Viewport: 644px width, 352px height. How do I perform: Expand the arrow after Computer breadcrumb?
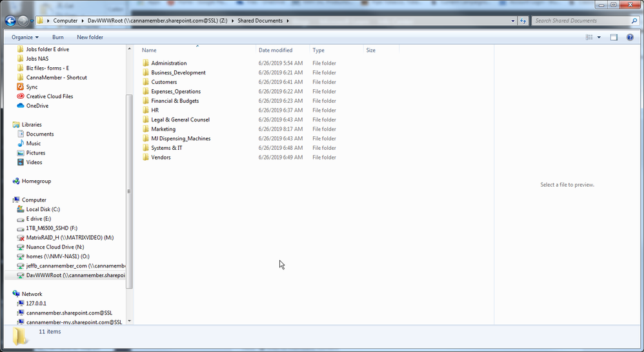pos(82,21)
